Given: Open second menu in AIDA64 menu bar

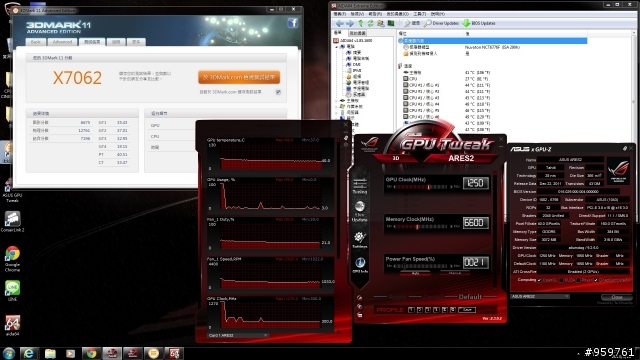Looking at the screenshot, I should pyautogui.click(x=357, y=14).
